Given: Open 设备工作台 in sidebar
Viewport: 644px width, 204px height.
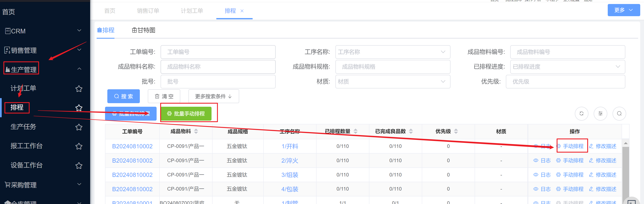Looking at the screenshot, I should (x=26, y=165).
